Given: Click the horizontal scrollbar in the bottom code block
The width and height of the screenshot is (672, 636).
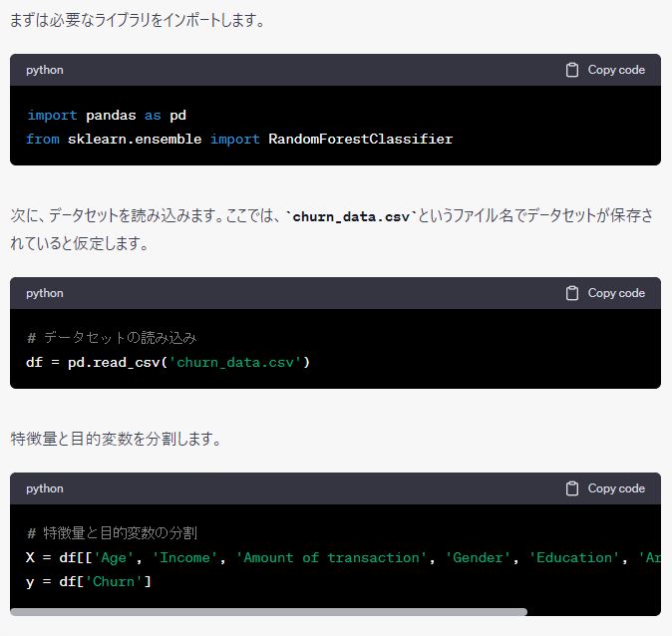Looking at the screenshot, I should click(x=269, y=611).
